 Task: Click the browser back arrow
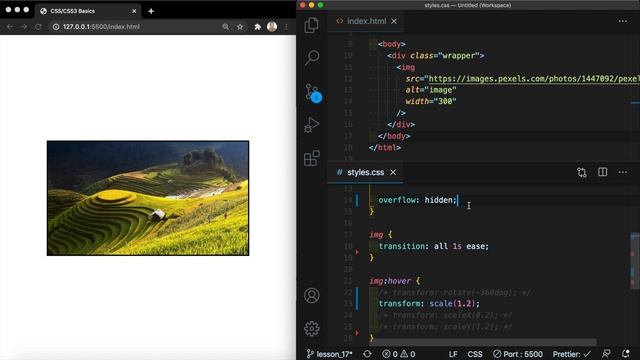(9, 27)
